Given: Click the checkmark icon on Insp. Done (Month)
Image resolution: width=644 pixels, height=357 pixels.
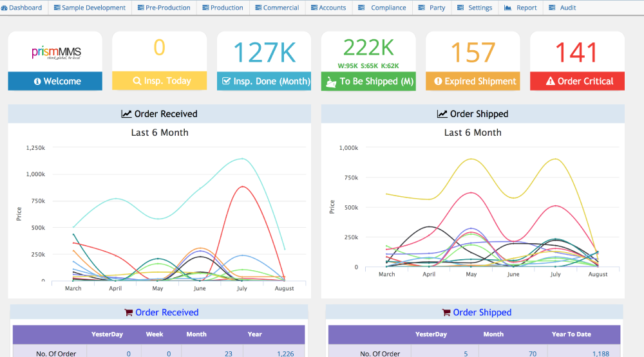Looking at the screenshot, I should [x=225, y=82].
